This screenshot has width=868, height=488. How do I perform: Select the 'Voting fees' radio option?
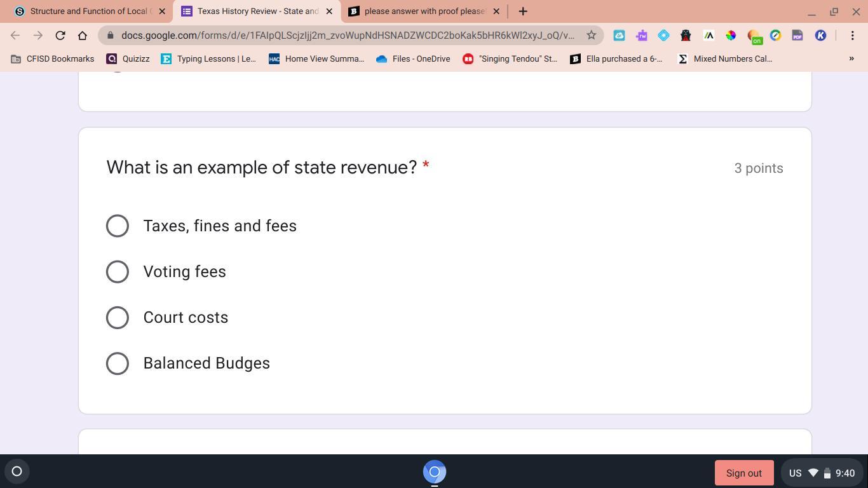point(118,271)
